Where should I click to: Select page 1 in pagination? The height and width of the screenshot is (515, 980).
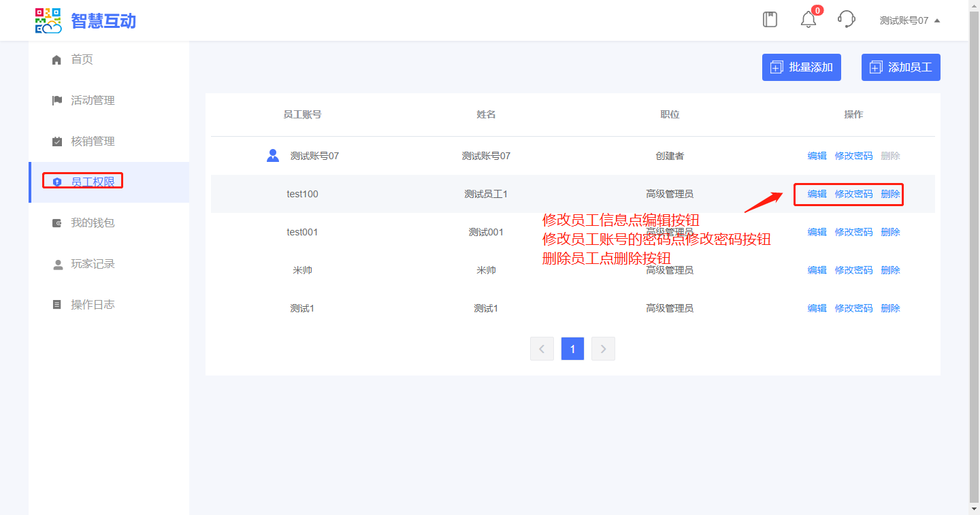pyautogui.click(x=572, y=349)
